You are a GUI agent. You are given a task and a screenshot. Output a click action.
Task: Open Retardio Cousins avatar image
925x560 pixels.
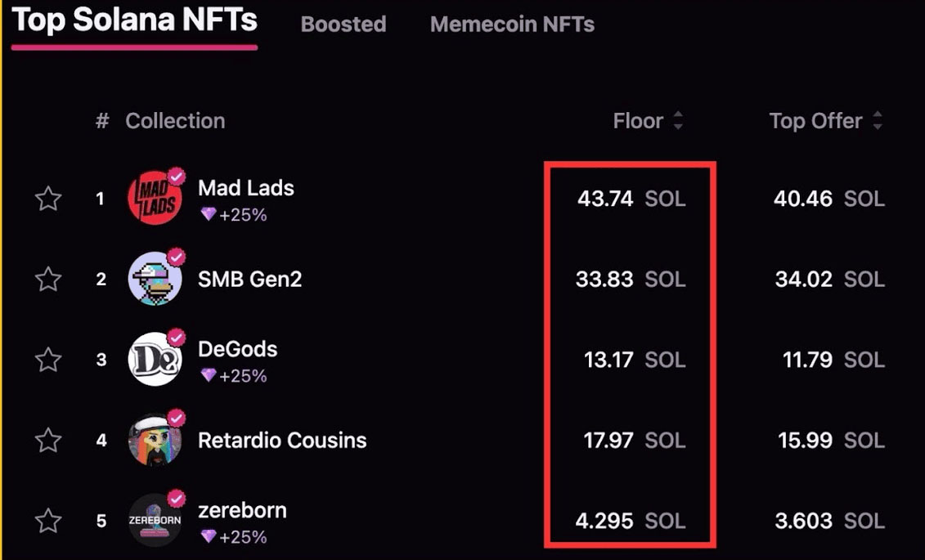tap(155, 441)
